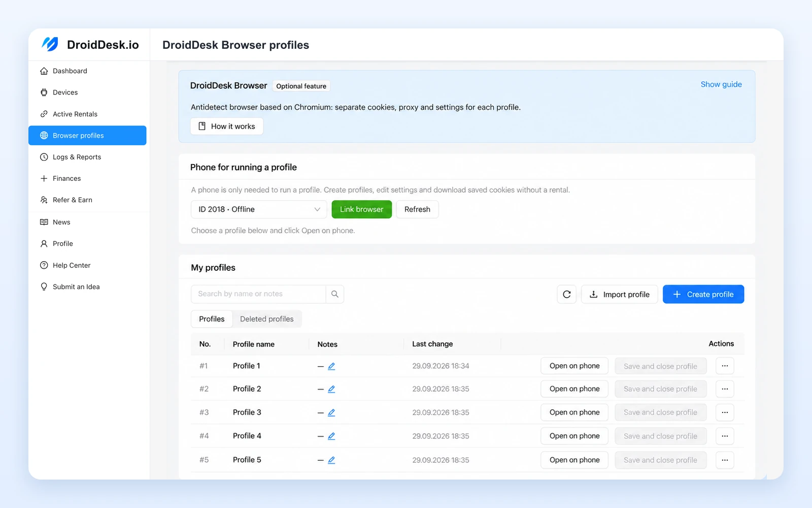812x508 pixels.
Task: Open more actions menu for Profile 4
Action: click(725, 436)
